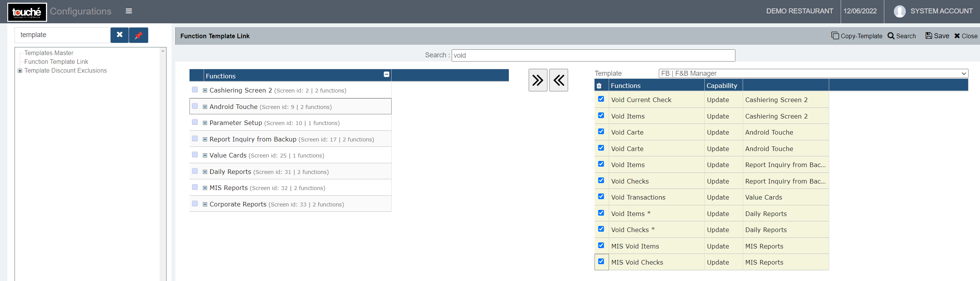980x281 pixels.
Task: Click the hamburger menu icon
Action: (x=129, y=11)
